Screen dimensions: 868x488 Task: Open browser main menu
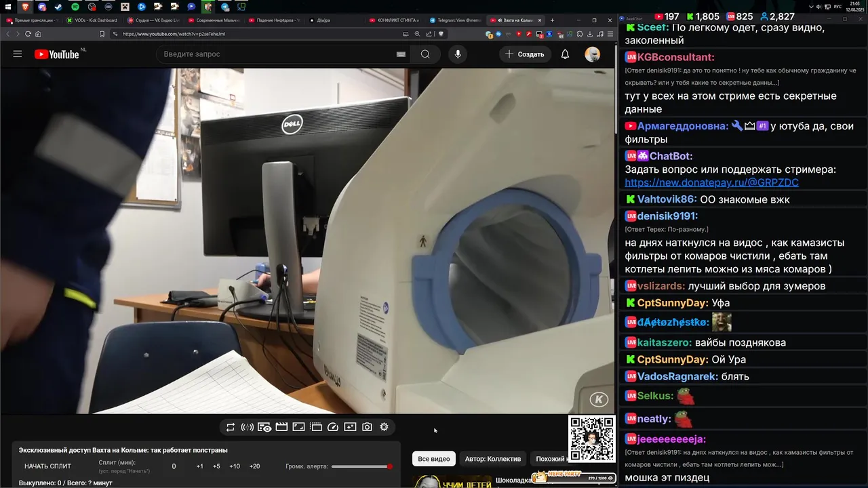(x=610, y=34)
